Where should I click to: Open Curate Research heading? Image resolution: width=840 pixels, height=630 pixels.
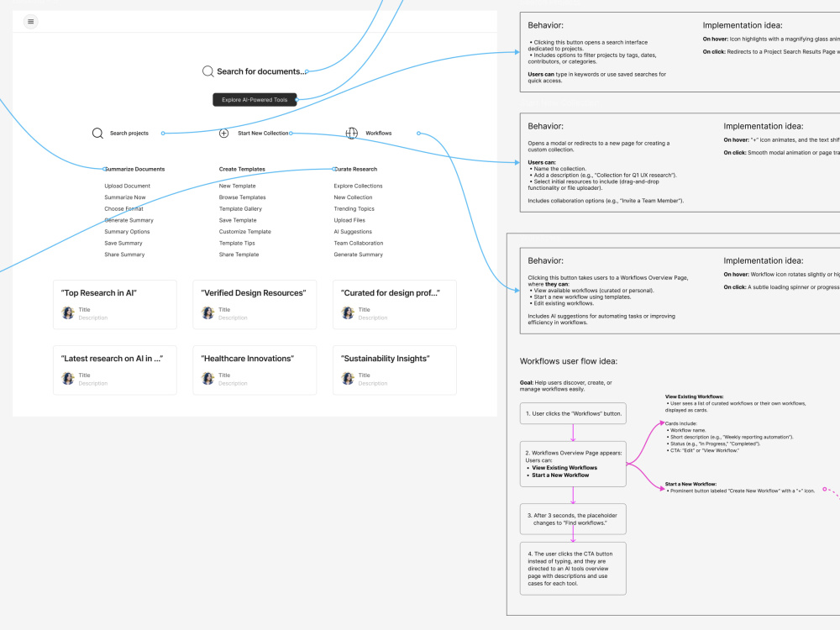355,170
